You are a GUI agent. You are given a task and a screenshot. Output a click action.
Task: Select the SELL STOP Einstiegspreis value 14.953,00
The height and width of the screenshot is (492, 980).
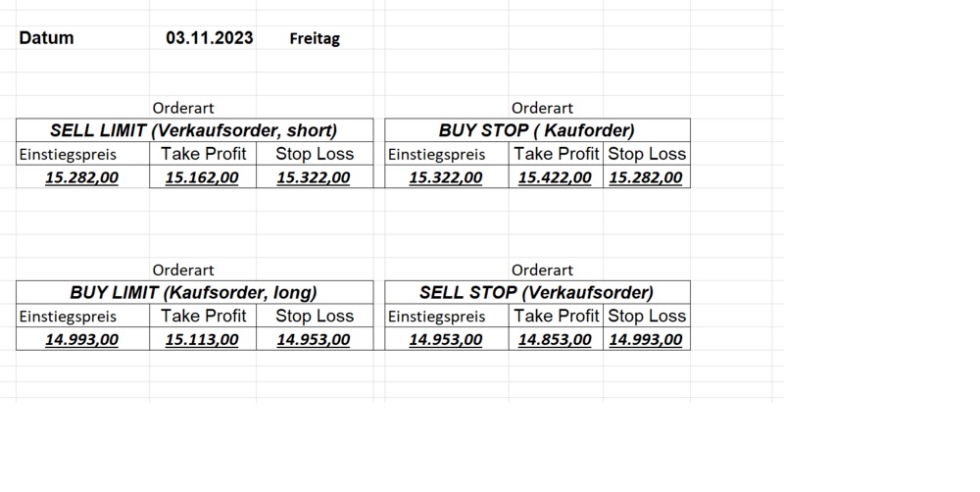coord(446,339)
